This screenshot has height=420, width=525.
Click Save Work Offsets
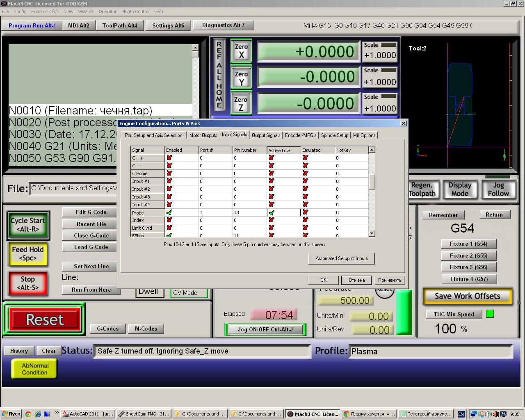[468, 296]
